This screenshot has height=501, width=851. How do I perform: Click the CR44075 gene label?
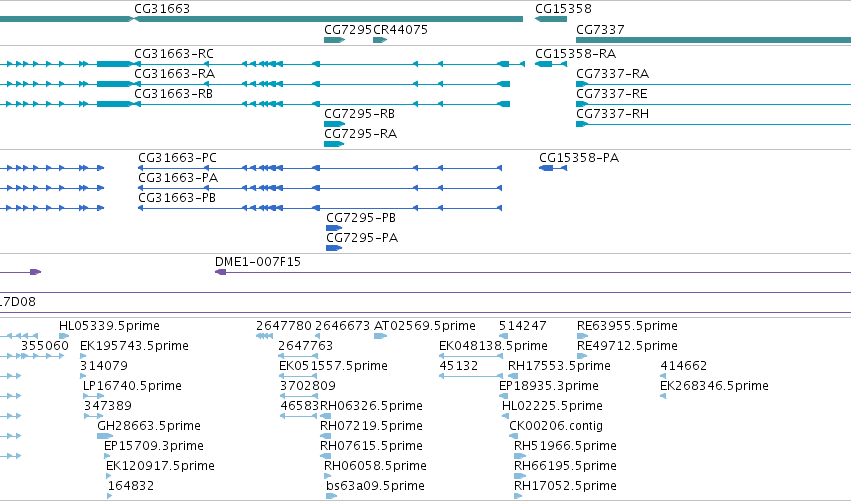tap(401, 29)
